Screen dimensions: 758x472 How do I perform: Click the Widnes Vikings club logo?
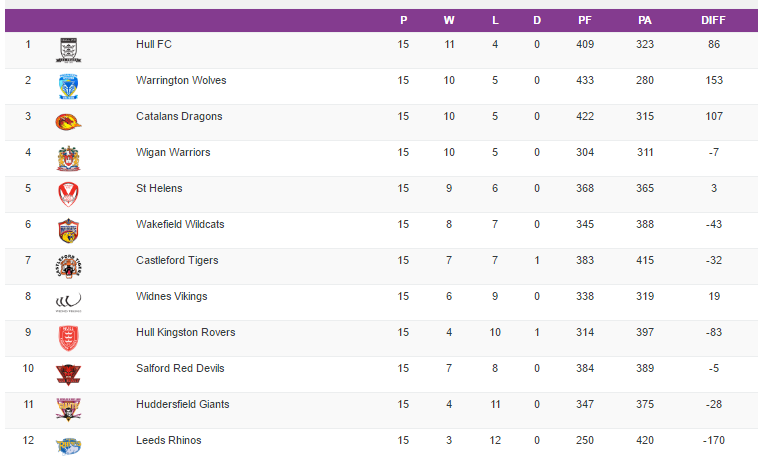(x=68, y=302)
